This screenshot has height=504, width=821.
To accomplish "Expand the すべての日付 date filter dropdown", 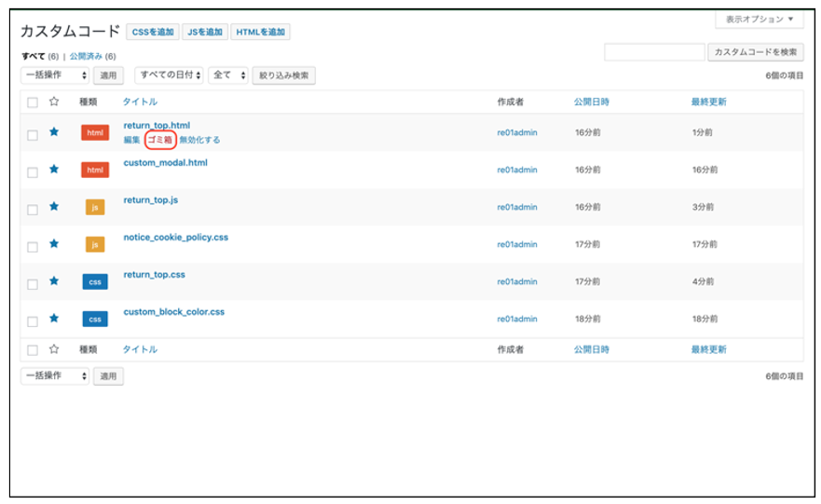I will [168, 75].
